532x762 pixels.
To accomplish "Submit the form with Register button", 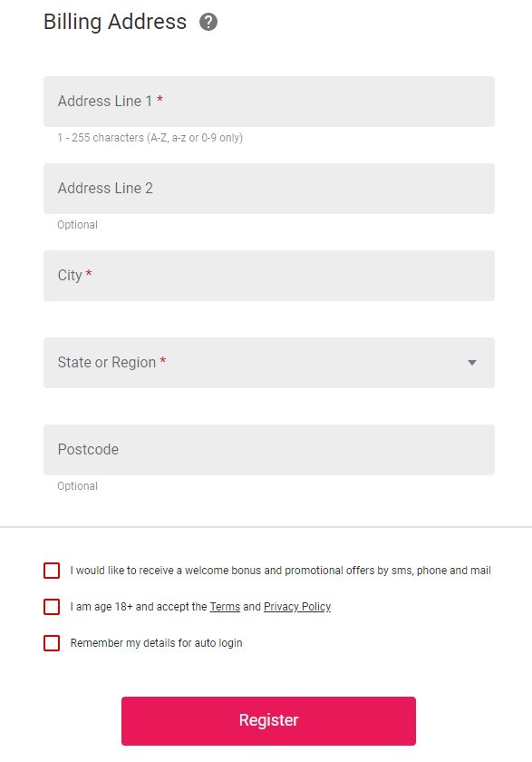I will click(268, 720).
